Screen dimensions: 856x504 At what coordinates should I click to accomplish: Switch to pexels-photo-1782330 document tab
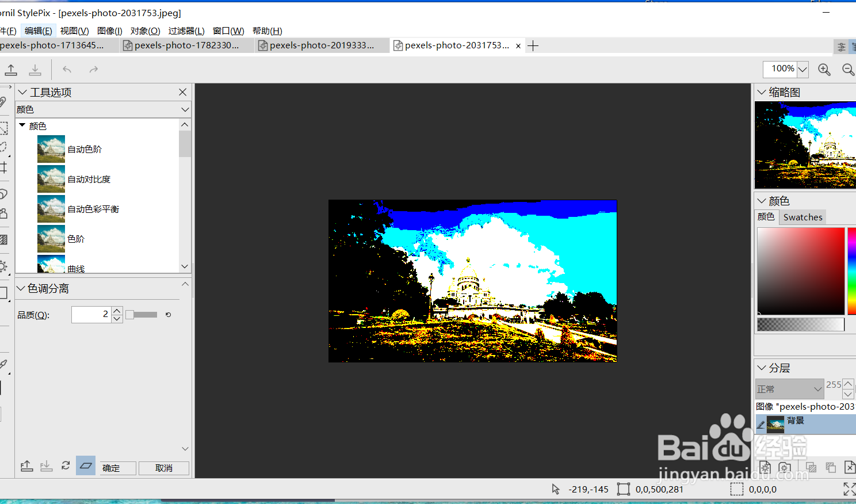click(186, 45)
